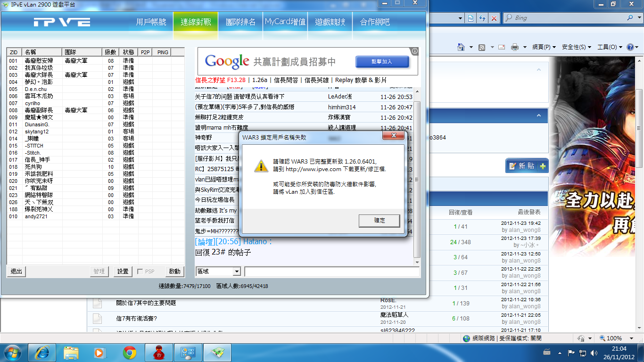The height and width of the screenshot is (362, 644).
Task: Open the 團隊排名 tab
Action: [x=240, y=22]
